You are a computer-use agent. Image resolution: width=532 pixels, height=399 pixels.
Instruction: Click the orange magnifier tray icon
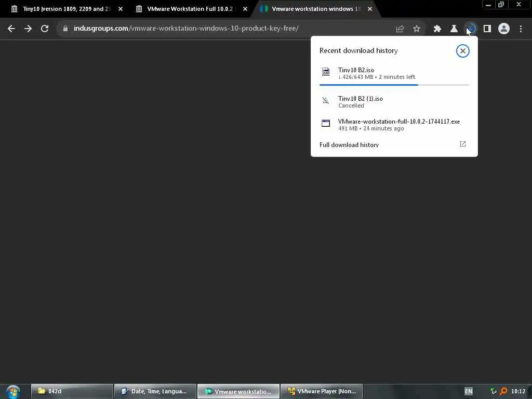coord(503,391)
